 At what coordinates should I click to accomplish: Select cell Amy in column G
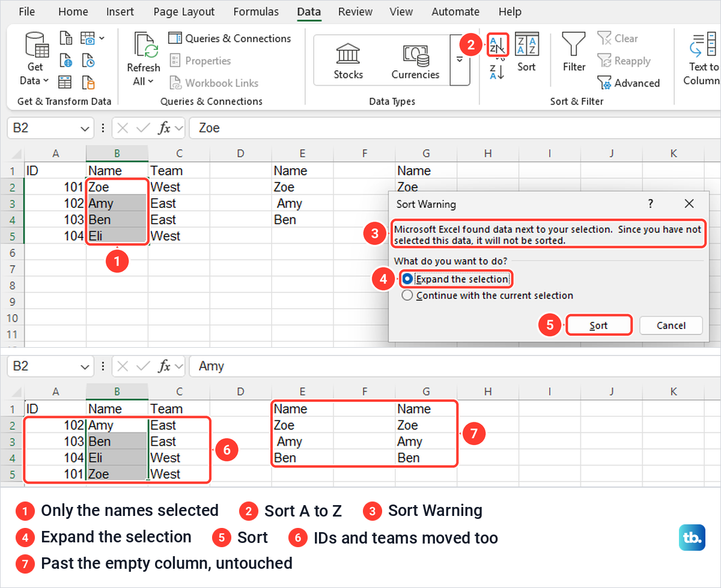pyautogui.click(x=426, y=441)
